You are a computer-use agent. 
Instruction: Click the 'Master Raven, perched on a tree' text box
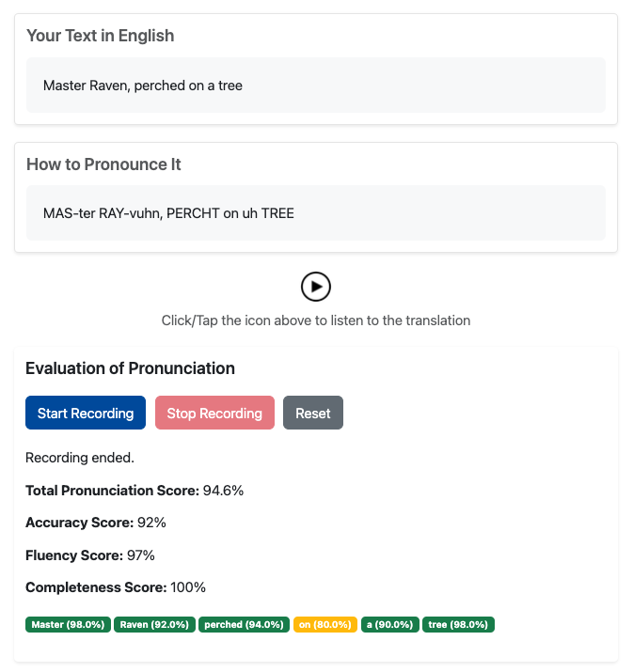coord(315,86)
